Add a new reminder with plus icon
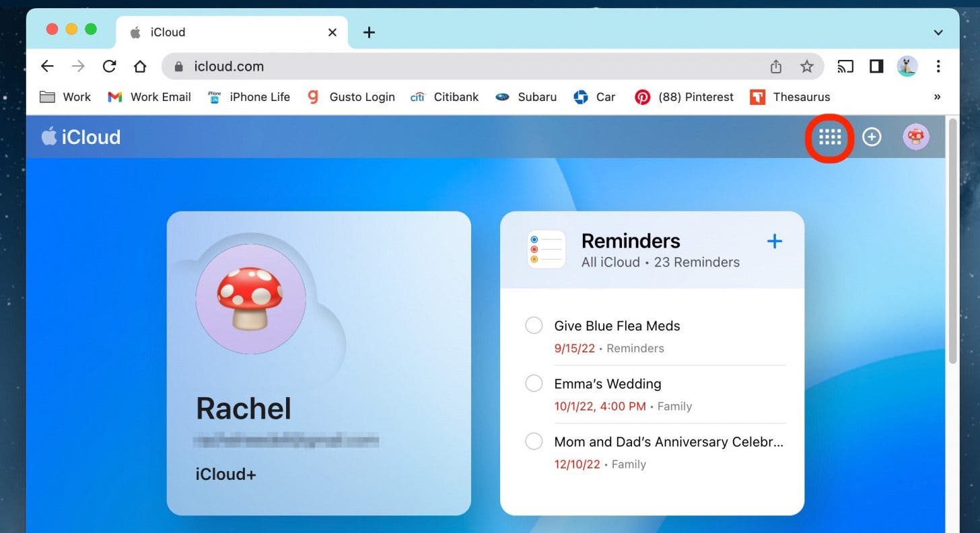The width and height of the screenshot is (980, 533). pyautogui.click(x=775, y=242)
